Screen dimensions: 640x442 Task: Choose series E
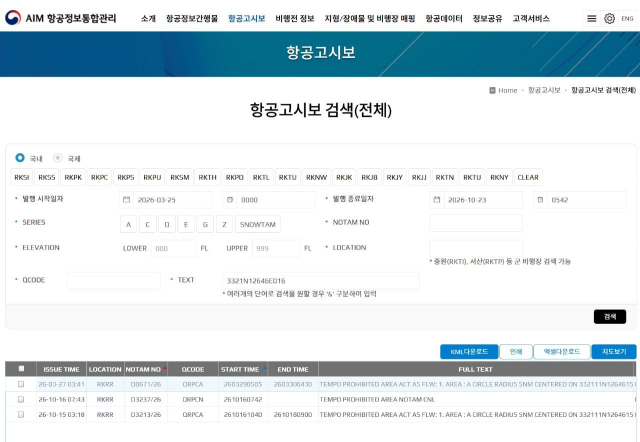point(186,224)
